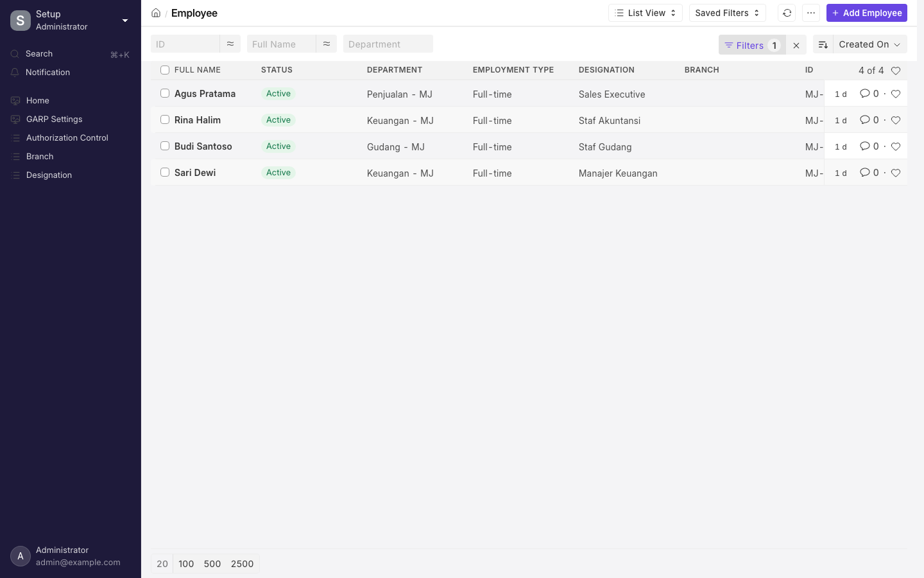Refresh the employee list

787,13
